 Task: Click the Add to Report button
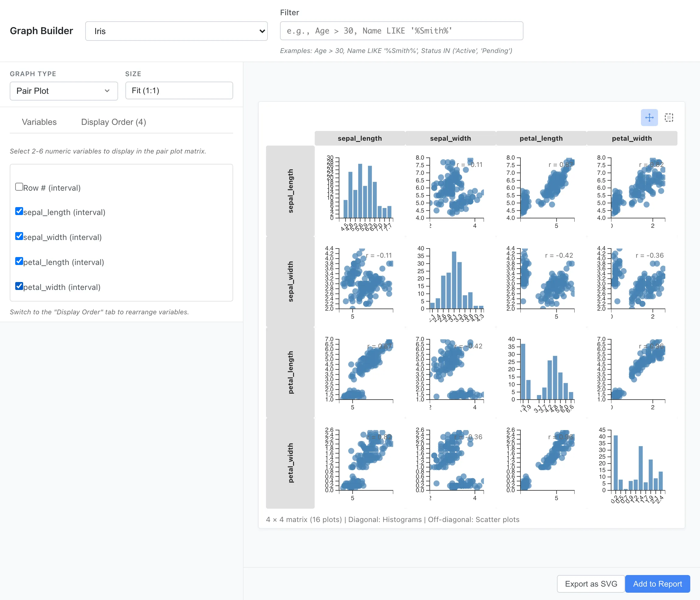[x=657, y=584]
